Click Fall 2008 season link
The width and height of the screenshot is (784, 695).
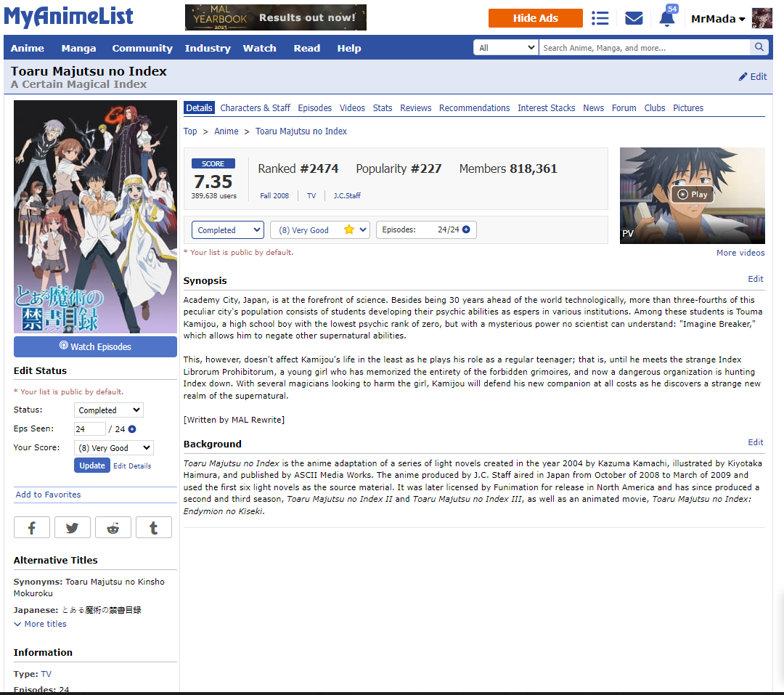click(274, 195)
